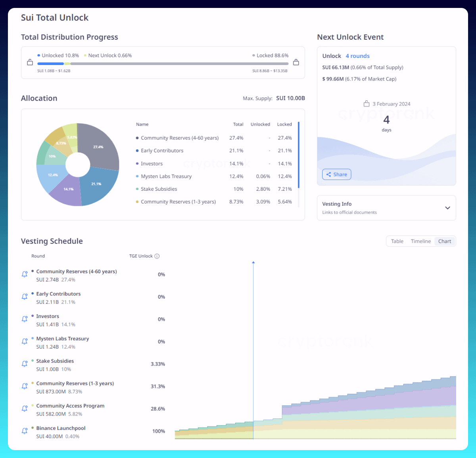Click the 28.6% TGE unlock value
This screenshot has height=458, width=476.
point(158,409)
